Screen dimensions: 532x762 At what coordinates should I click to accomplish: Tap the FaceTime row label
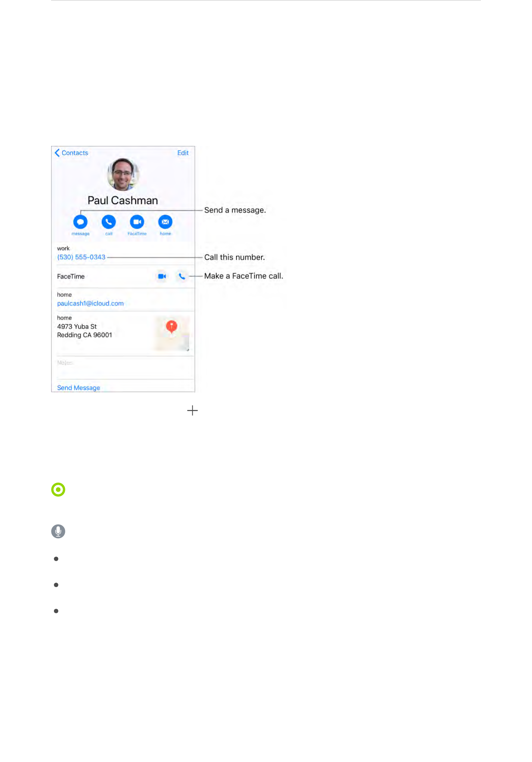tap(71, 277)
